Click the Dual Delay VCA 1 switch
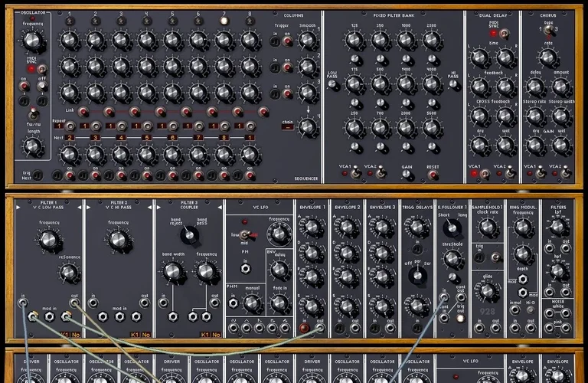 tap(485, 174)
